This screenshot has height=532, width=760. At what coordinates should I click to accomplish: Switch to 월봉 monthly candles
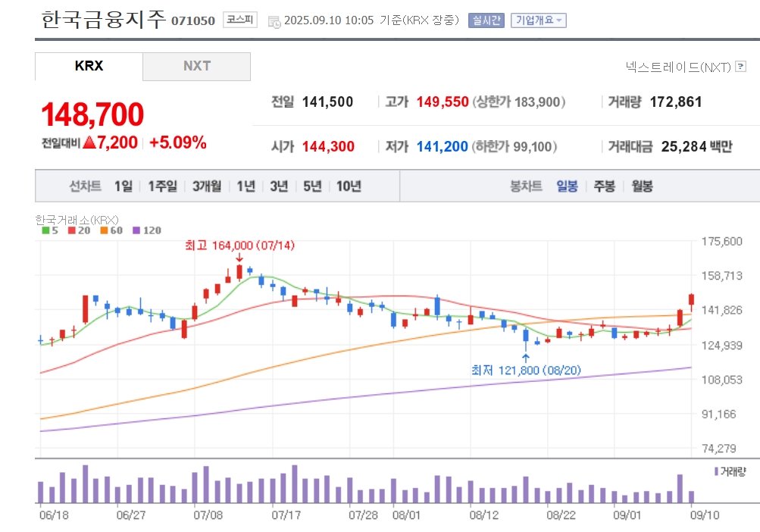point(643,186)
